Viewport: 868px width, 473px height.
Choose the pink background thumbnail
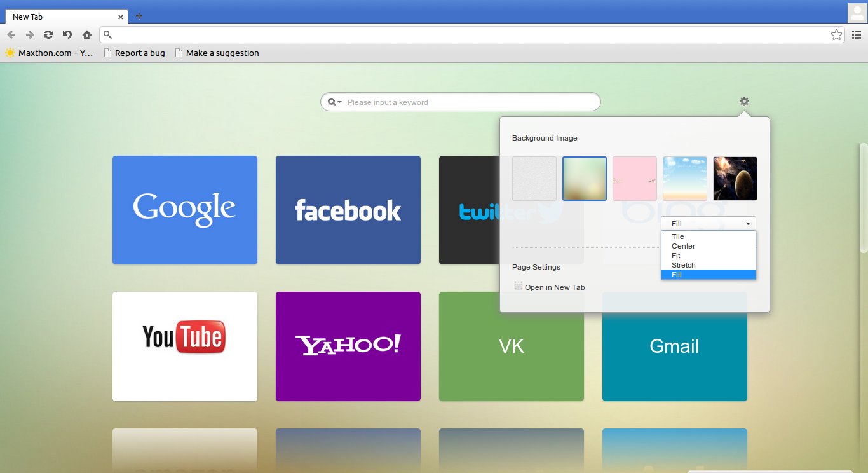coord(635,179)
